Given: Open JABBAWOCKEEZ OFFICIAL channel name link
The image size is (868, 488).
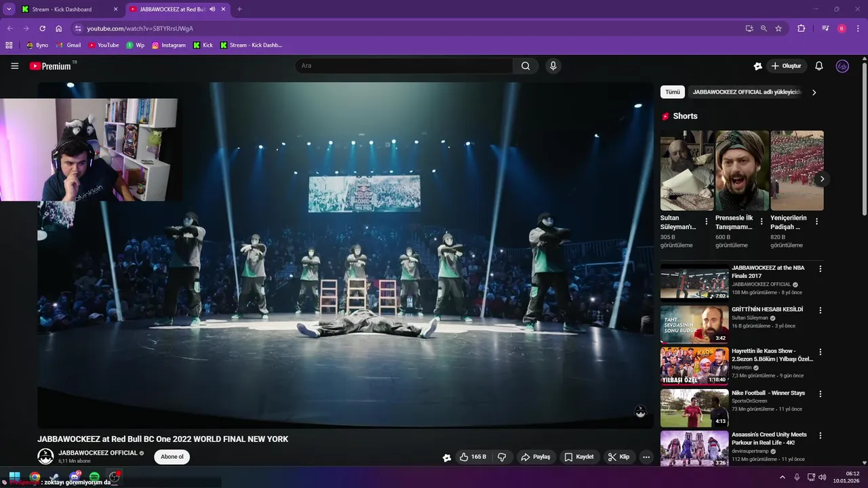Looking at the screenshot, I should pos(98,453).
